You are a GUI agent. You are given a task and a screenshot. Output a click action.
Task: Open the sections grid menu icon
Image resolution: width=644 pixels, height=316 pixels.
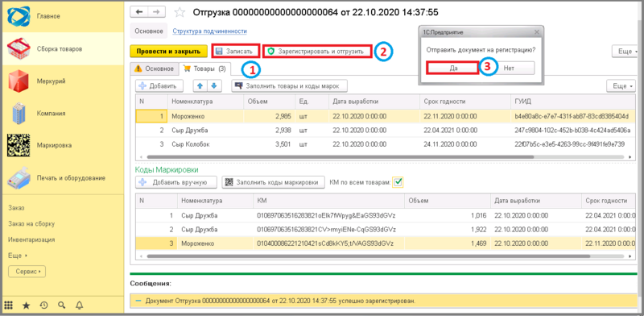coord(9,305)
